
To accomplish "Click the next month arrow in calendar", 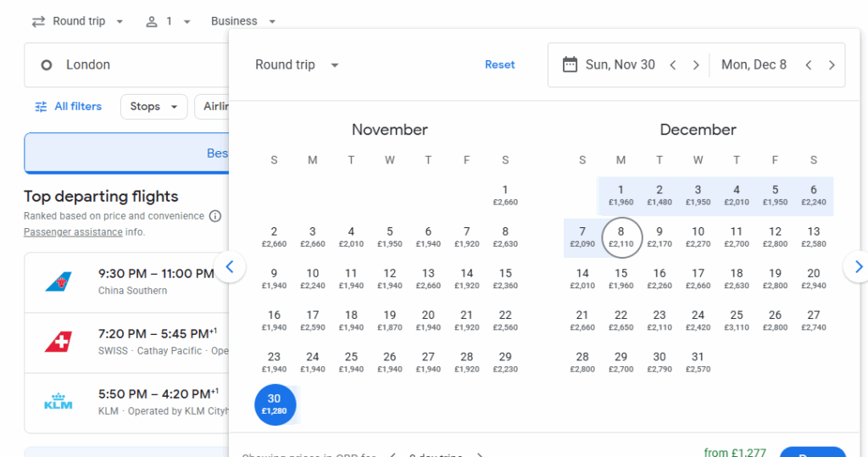I will pos(857,267).
